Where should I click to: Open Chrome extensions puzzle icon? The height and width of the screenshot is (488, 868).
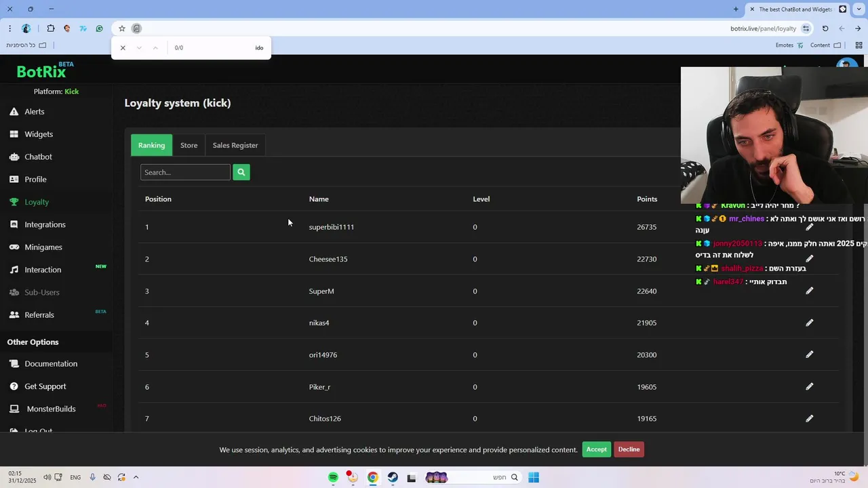[51, 28]
